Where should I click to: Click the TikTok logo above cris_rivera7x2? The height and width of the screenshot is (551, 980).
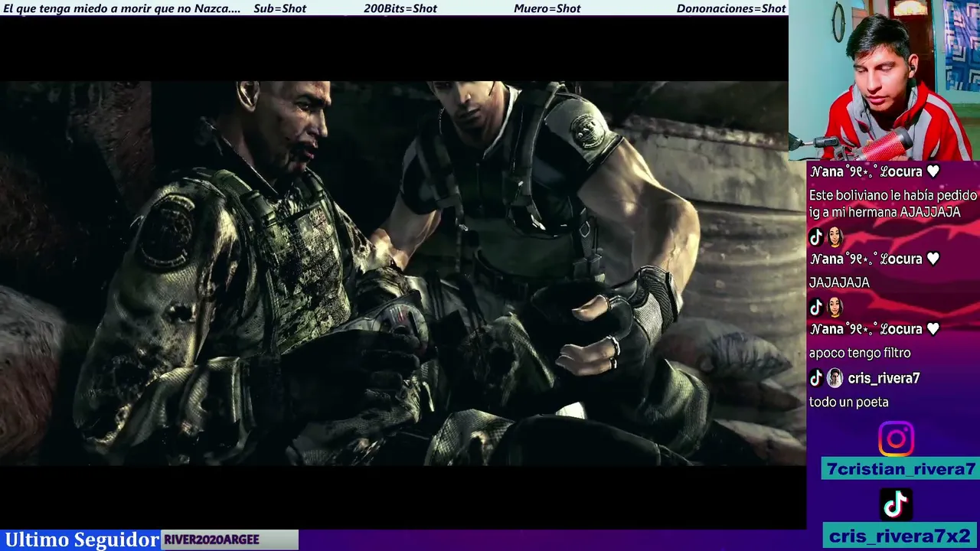896,504
